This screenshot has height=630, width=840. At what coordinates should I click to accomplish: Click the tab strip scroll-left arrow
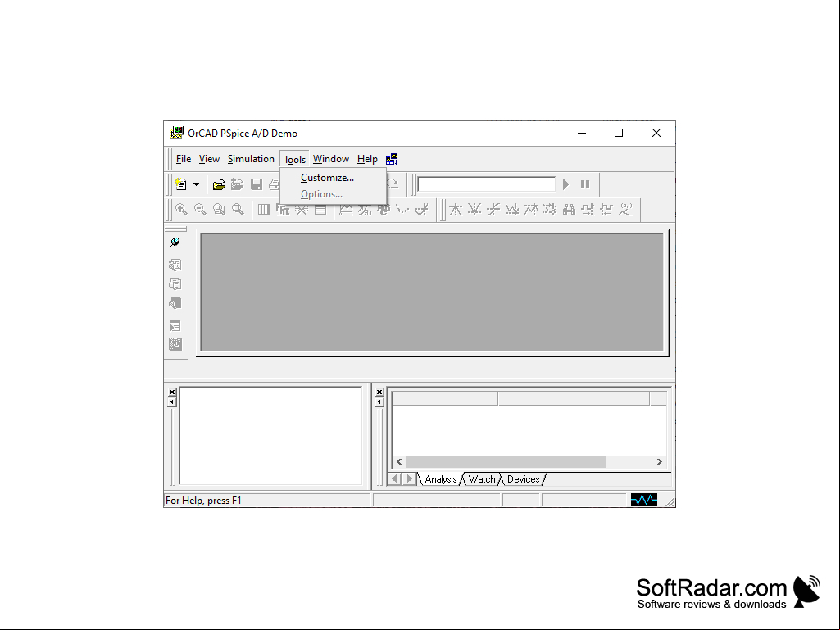(x=395, y=479)
